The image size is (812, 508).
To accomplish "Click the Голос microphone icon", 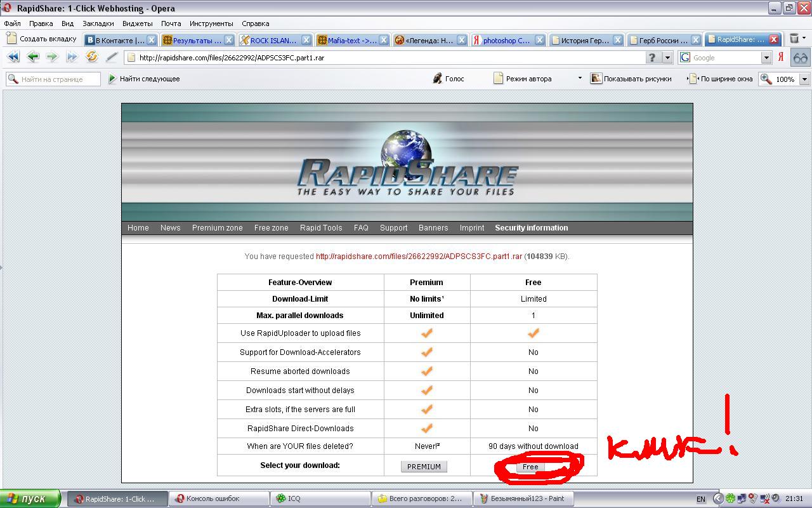I will pyautogui.click(x=437, y=79).
